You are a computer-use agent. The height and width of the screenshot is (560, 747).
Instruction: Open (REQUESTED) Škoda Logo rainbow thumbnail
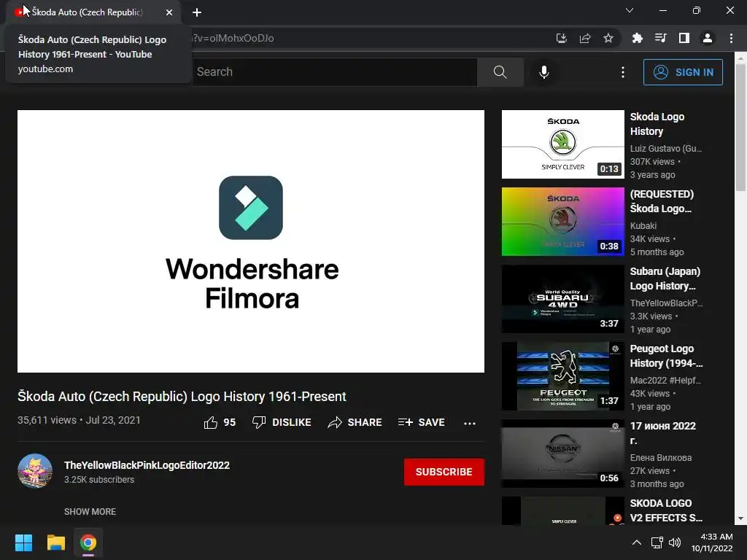[x=562, y=222]
